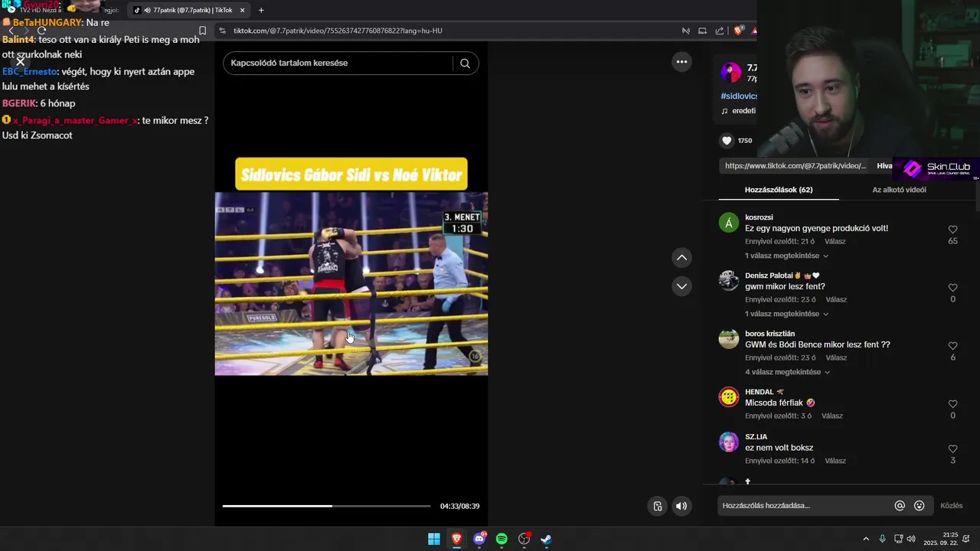Insert mention with the @ icon
The image size is (980, 551).
point(900,506)
